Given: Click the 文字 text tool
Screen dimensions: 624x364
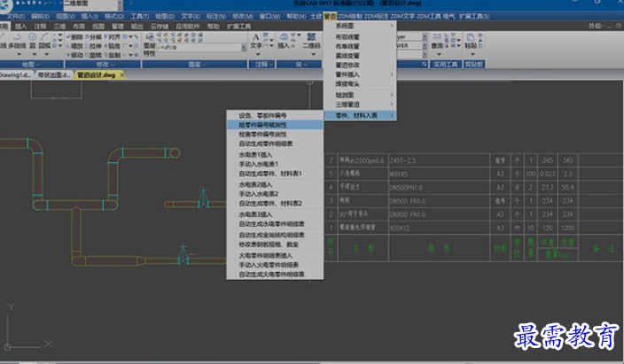Looking at the screenshot, I should pos(256,42).
